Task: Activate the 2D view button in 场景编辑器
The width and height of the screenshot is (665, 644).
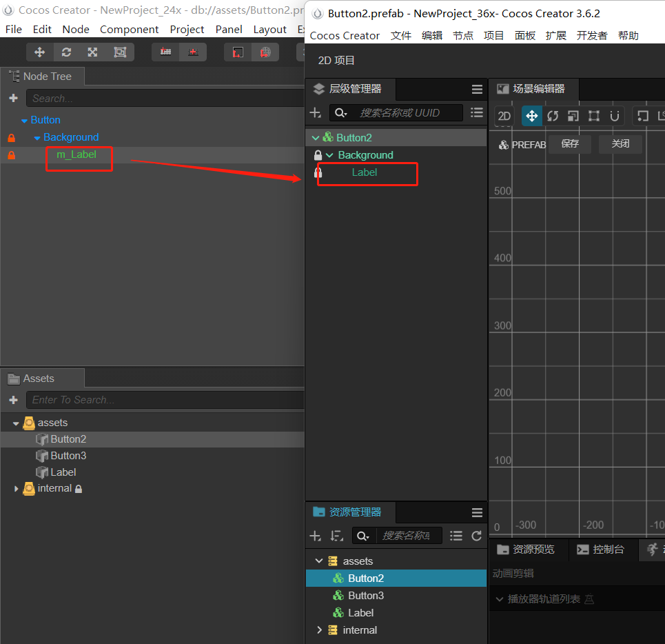Action: [504, 116]
